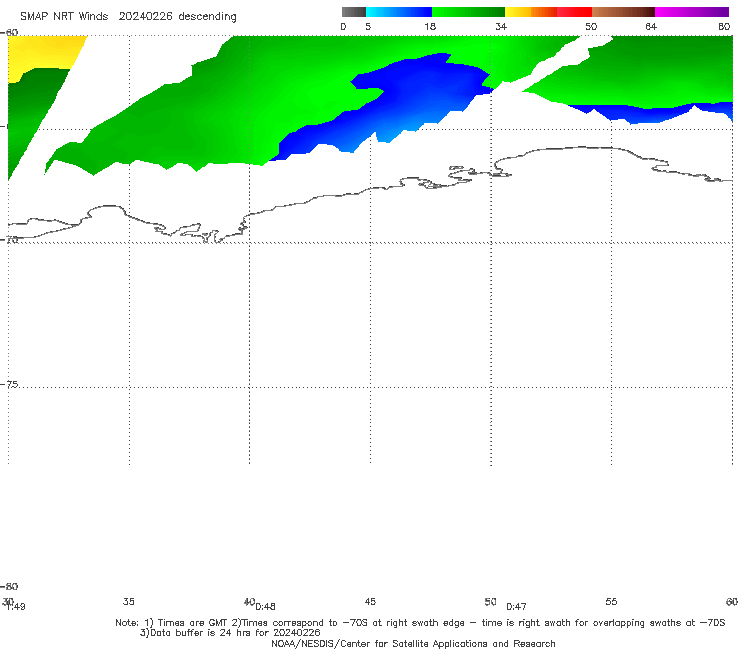Click the longitude label '35'
Screen dimensions: 740x650
[129, 601]
